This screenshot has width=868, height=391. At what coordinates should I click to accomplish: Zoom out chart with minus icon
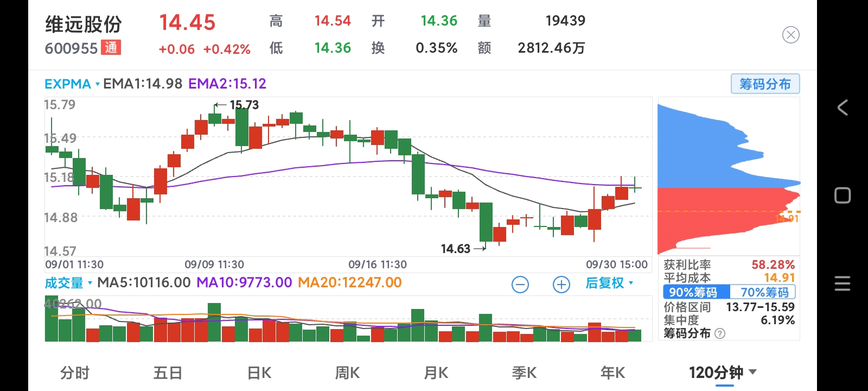coord(520,284)
